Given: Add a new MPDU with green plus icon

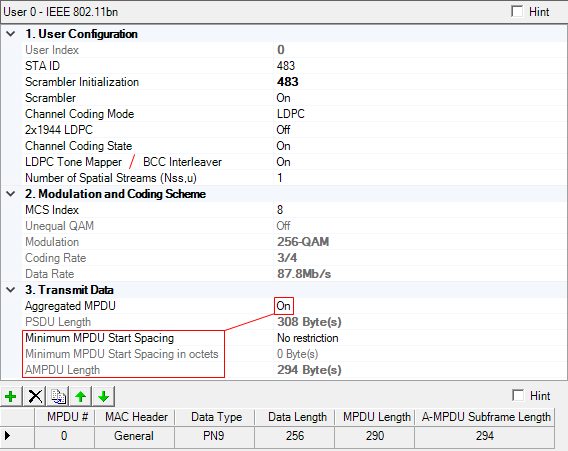Looking at the screenshot, I should click(x=11, y=396).
